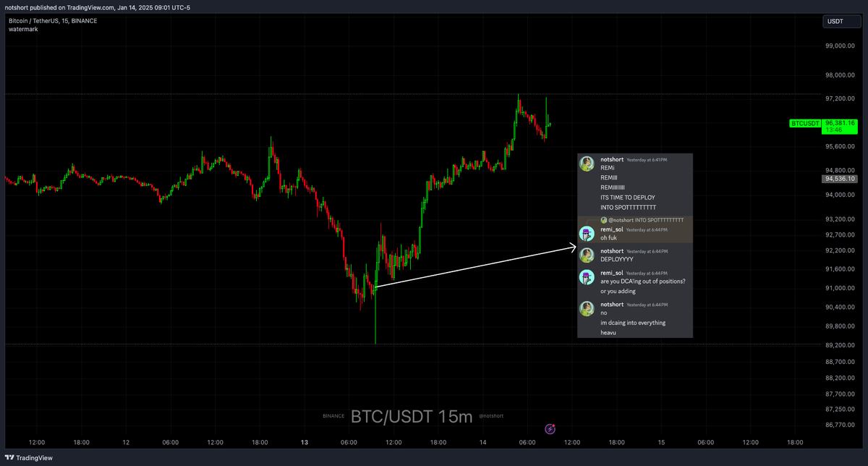Click the 93,200.00 price axis label

click(840, 219)
